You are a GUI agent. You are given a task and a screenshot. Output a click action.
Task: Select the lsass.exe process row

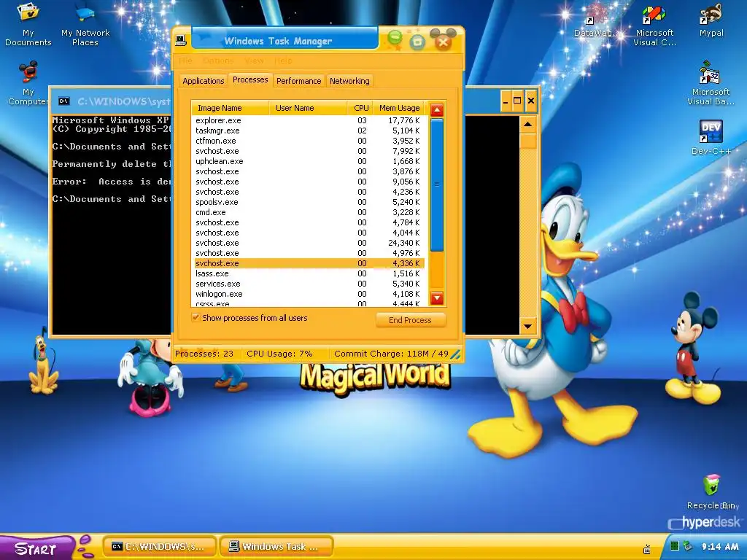pyautogui.click(x=309, y=273)
